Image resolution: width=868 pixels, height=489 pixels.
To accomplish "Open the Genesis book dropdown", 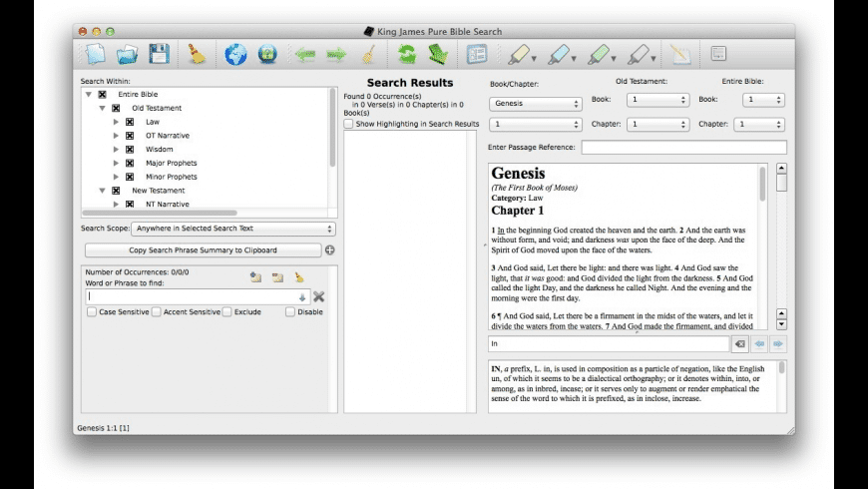I will 536,104.
